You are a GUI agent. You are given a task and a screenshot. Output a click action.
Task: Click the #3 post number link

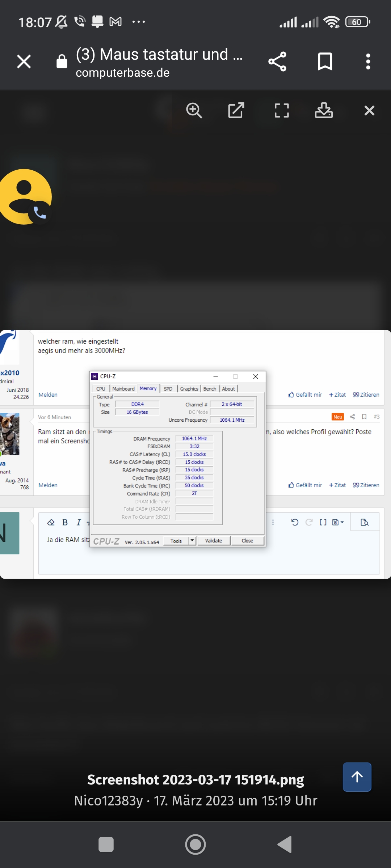[x=377, y=417]
